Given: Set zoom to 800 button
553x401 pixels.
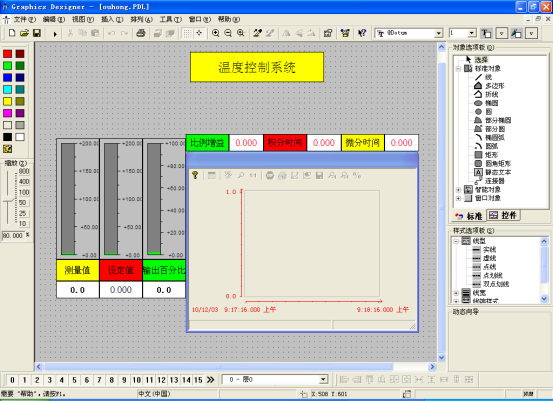Looking at the screenshot, I should pos(24,171).
